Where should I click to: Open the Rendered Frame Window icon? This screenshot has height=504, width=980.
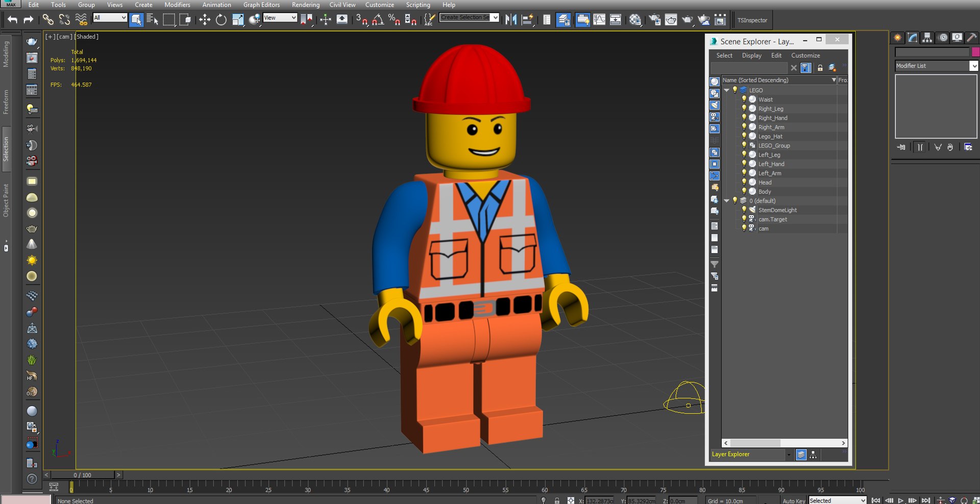[x=671, y=20]
